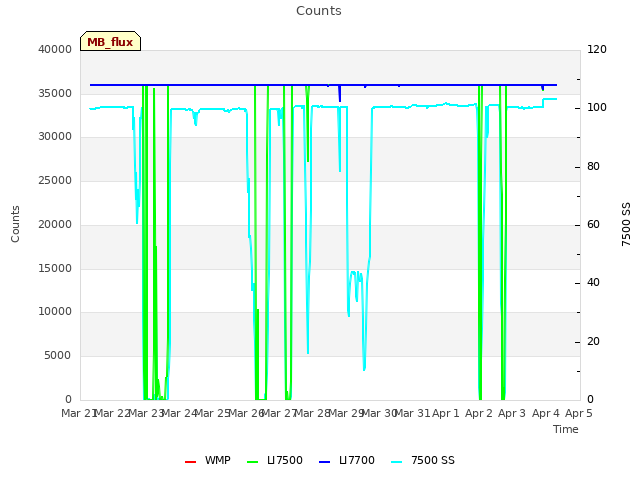640x480 pixels.
Task: Click the Mar 31 x-axis date label
Action: (x=413, y=413)
